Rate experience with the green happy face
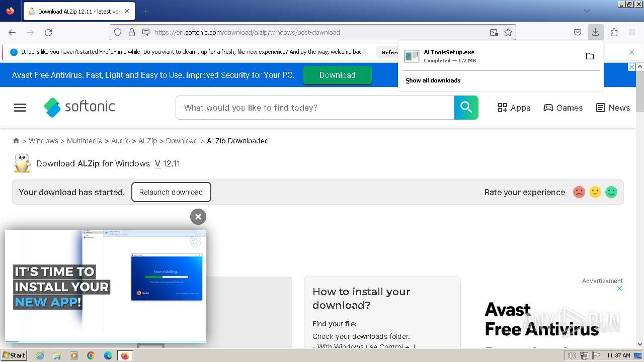Viewport: 644px width, 362px height. point(611,192)
